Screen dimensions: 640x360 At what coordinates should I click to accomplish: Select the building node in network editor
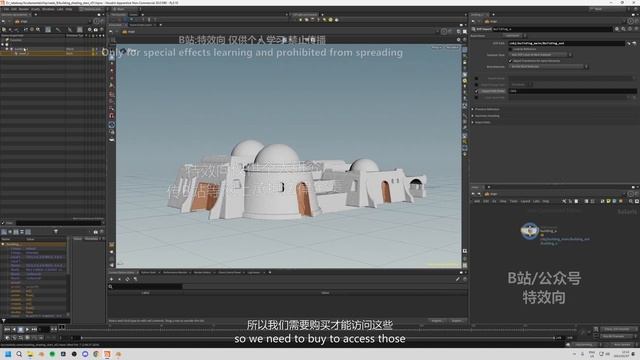[530, 231]
